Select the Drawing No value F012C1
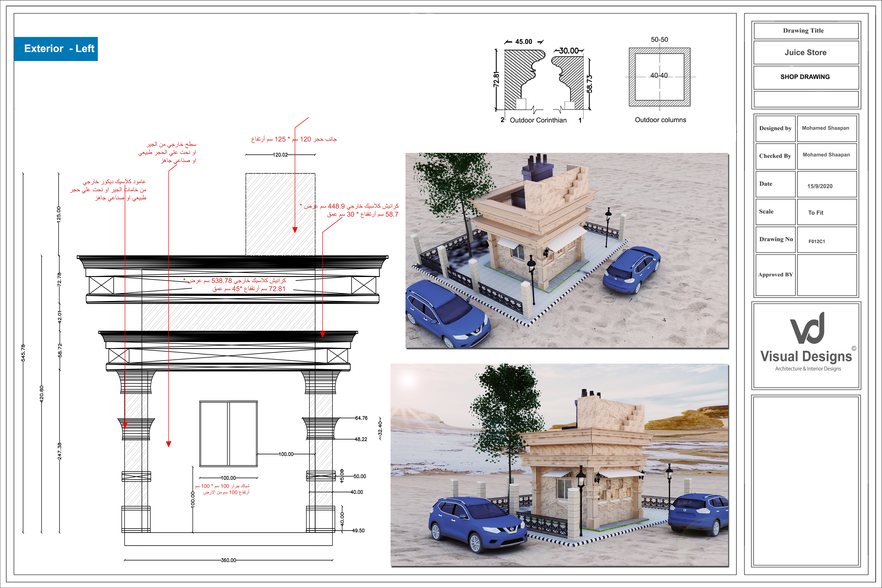 tap(816, 242)
